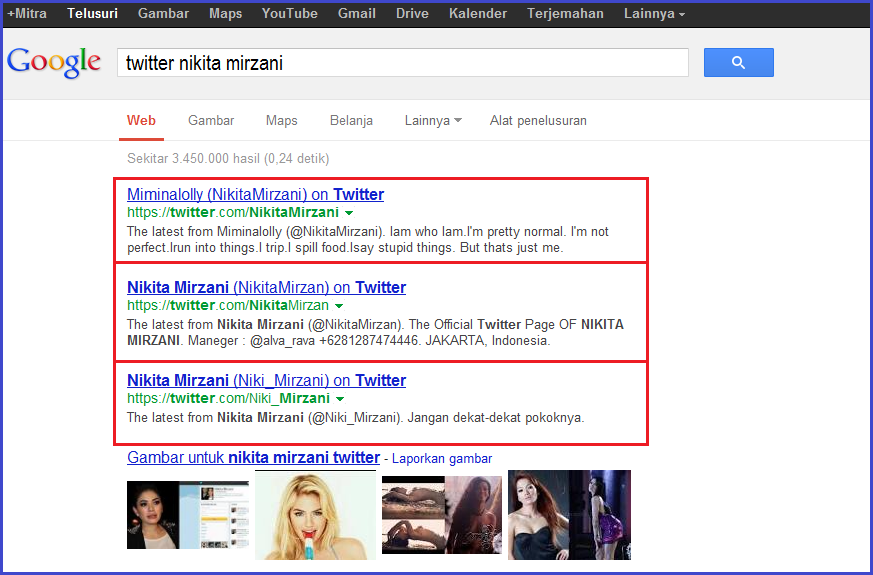Open Drive from the top bar
This screenshot has width=873, height=575.
412,13
